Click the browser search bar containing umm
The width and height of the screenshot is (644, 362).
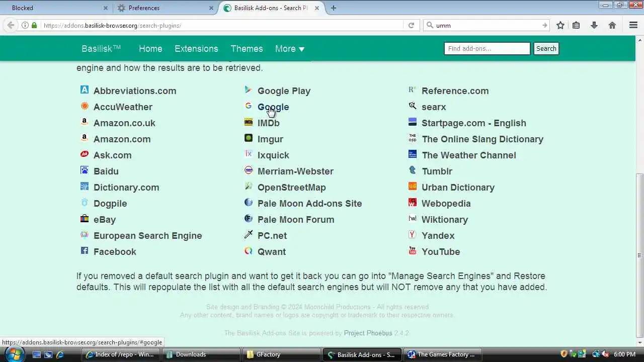(x=487, y=25)
